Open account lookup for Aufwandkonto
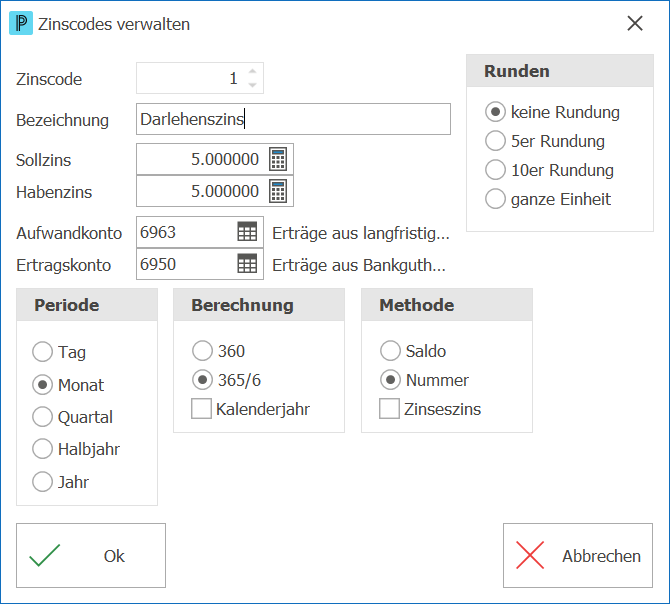The height and width of the screenshot is (604, 670). point(247,232)
